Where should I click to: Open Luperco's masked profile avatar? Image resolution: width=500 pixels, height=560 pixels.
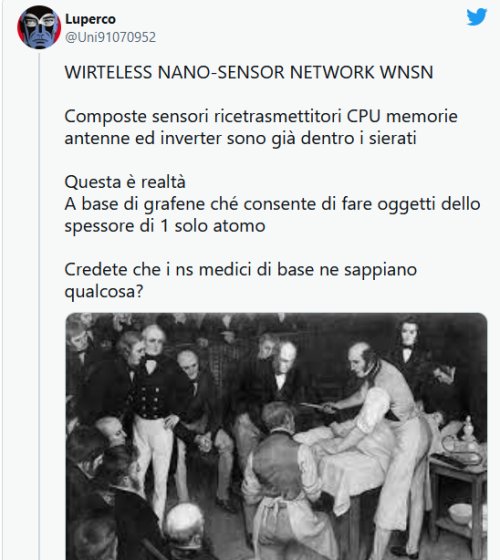pyautogui.click(x=39, y=27)
